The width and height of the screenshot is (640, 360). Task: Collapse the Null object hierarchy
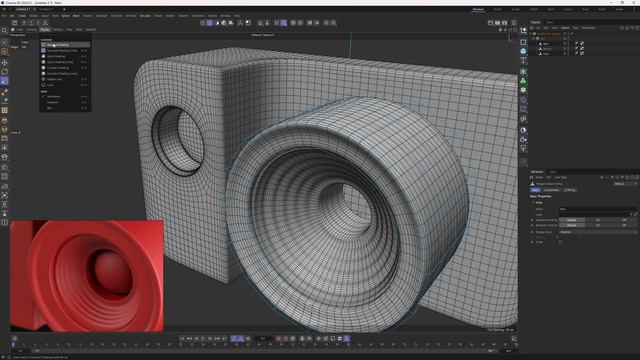pyautogui.click(x=534, y=38)
